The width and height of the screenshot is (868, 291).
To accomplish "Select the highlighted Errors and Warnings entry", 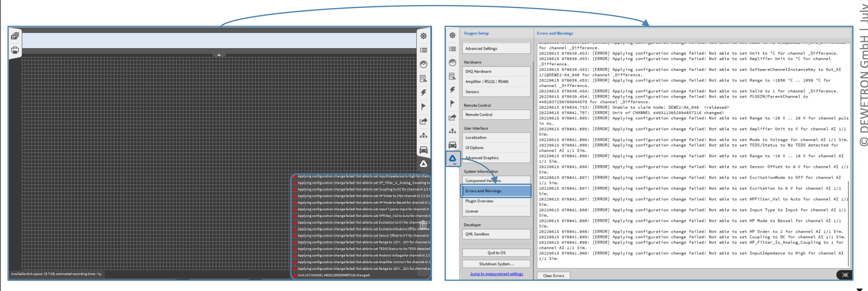I will [496, 191].
